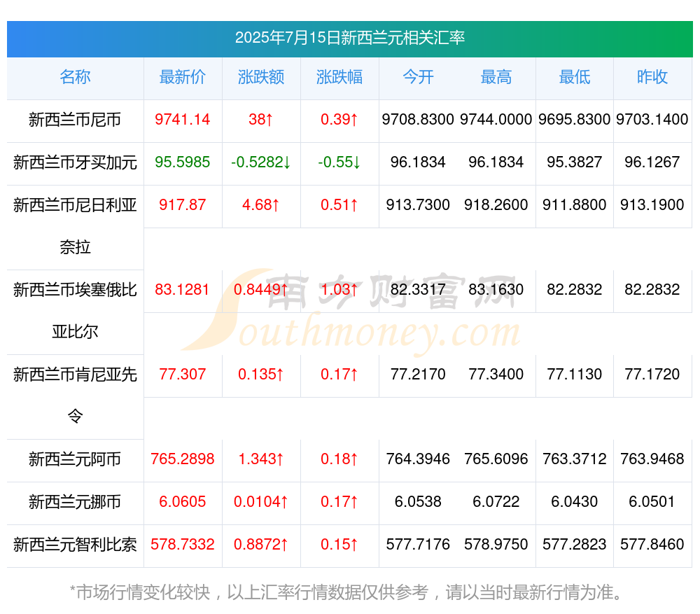Click the change percent 0.39↑
The height and width of the screenshot is (614, 700).
(339, 120)
